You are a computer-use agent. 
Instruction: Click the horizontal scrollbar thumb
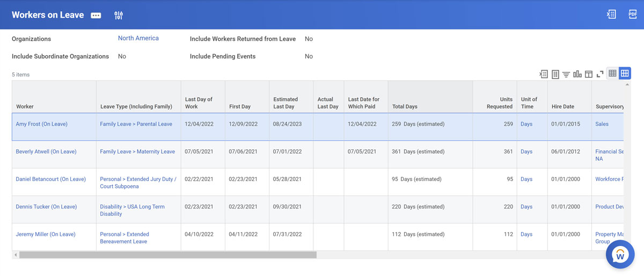pyautogui.click(x=168, y=255)
